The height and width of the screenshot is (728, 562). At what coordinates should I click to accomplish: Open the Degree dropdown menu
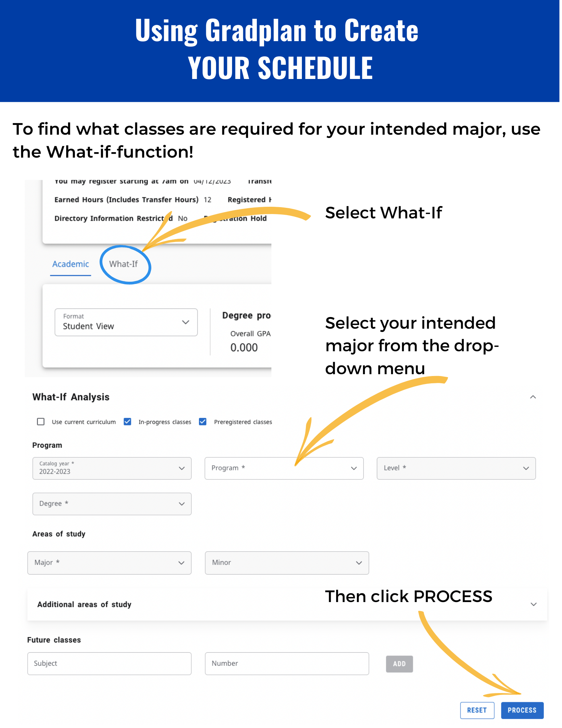pos(112,504)
